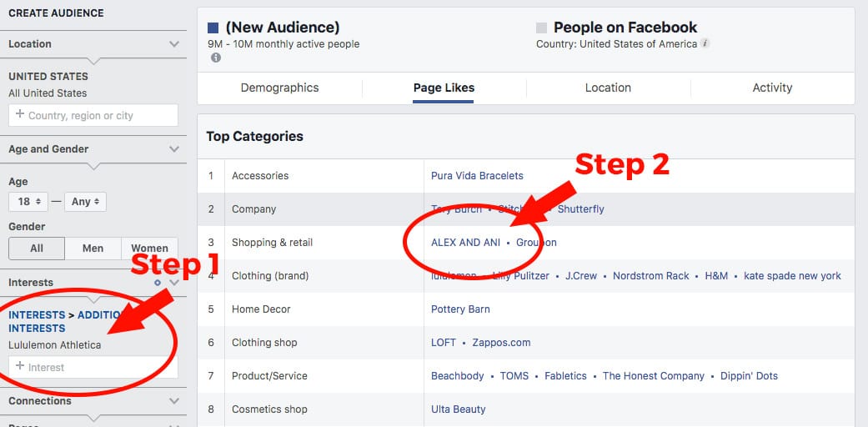Click the Top Categories heading
This screenshot has width=868, height=427.
(254, 136)
